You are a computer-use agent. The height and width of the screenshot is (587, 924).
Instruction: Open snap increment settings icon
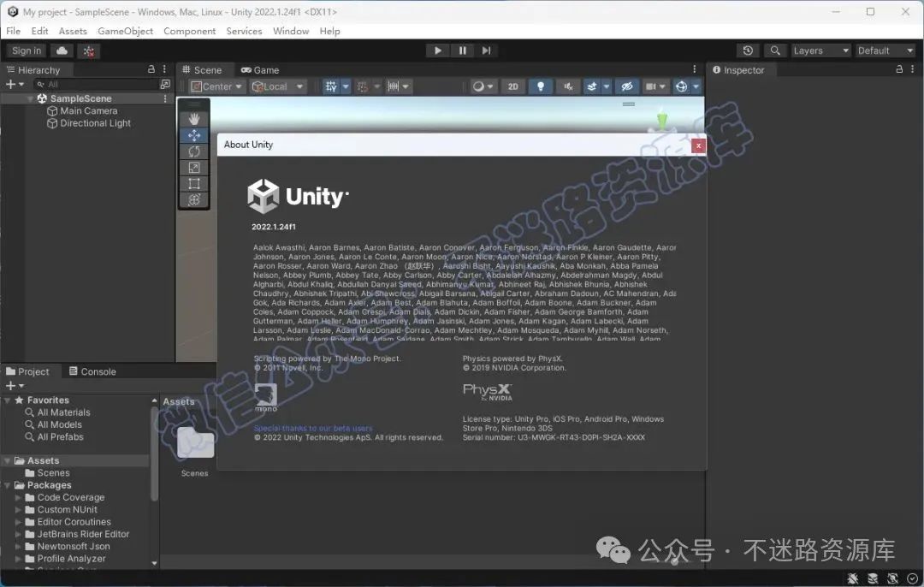tap(398, 86)
